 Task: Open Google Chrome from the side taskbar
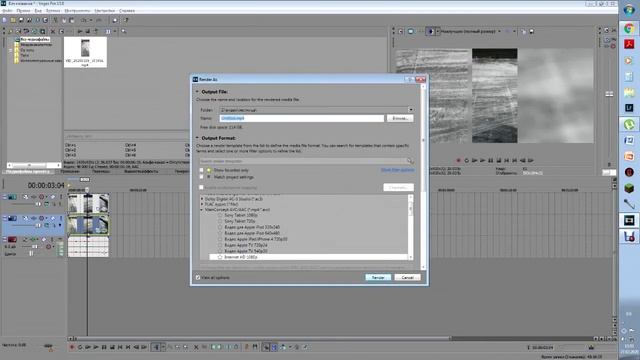tap(629, 28)
